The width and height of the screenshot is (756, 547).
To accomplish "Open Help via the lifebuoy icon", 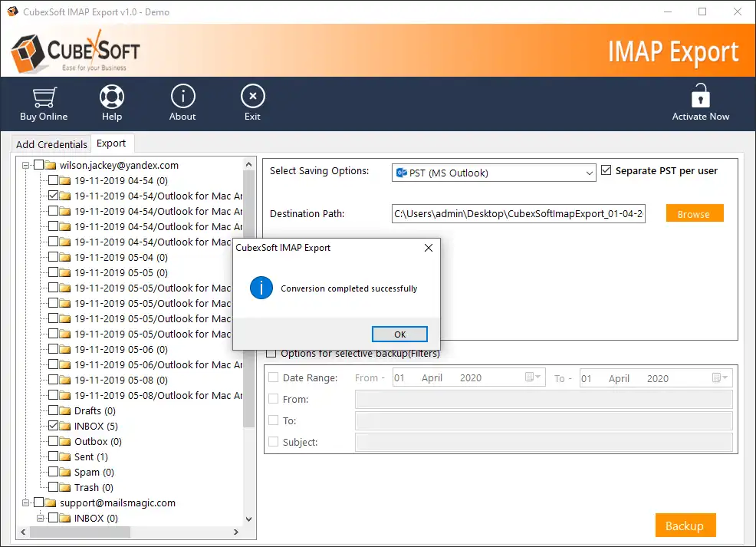I will [112, 97].
